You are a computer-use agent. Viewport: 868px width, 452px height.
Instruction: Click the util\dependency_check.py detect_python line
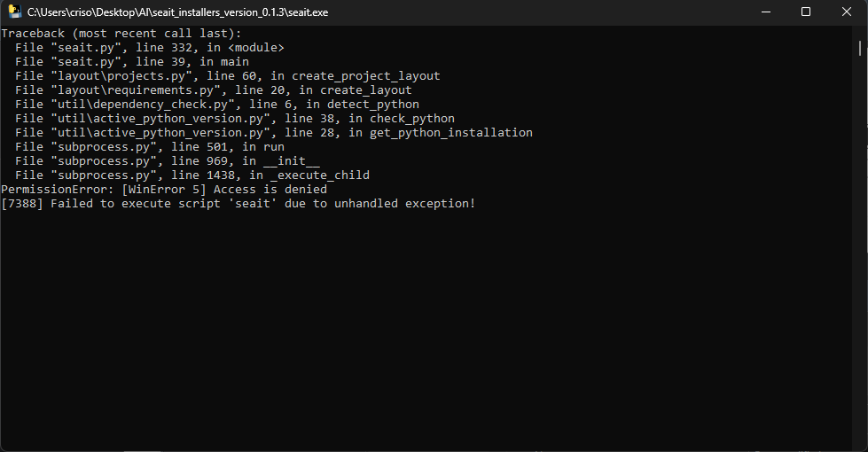pos(217,104)
